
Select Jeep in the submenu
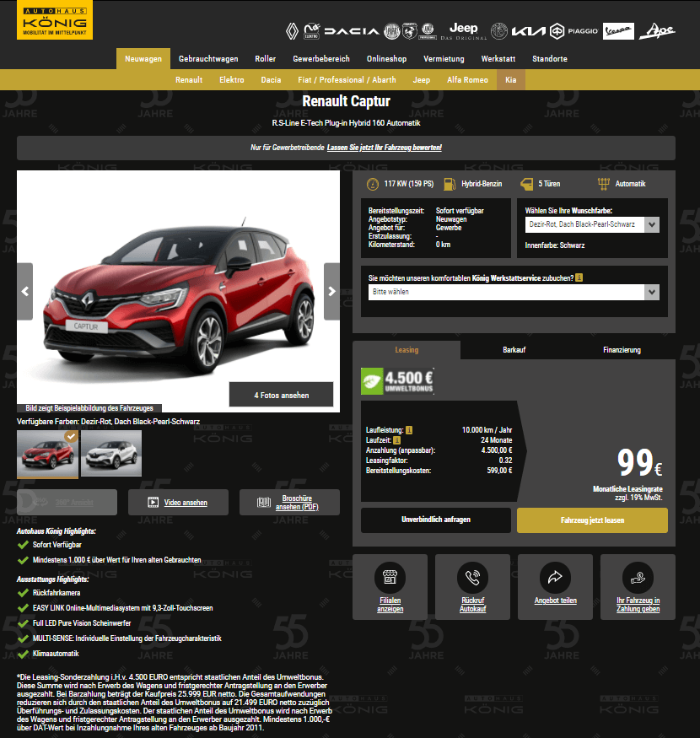point(422,80)
